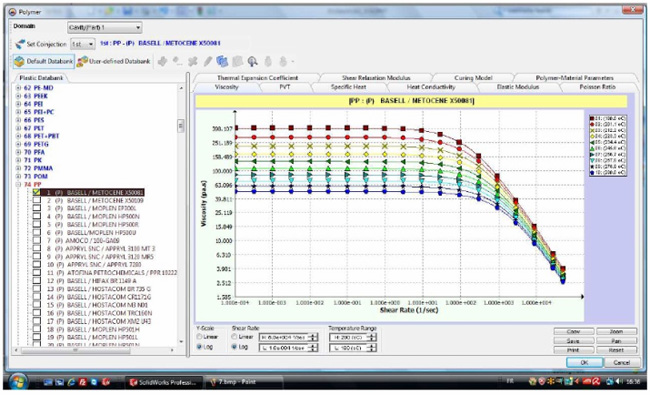Open SolidWorks Professional taskbar button

[x=164, y=382]
